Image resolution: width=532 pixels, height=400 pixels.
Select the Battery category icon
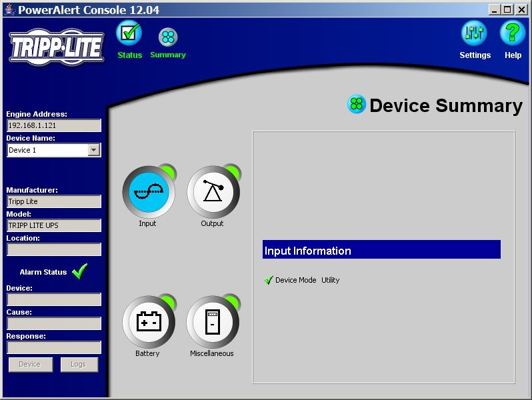click(149, 321)
